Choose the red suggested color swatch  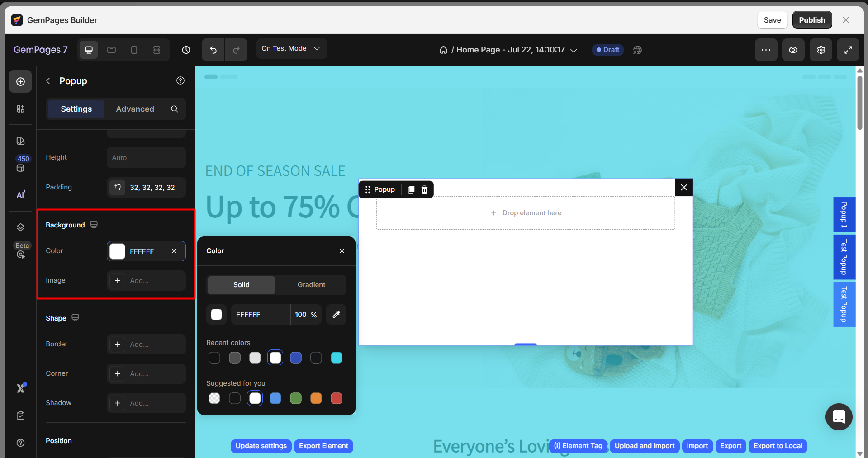click(337, 398)
